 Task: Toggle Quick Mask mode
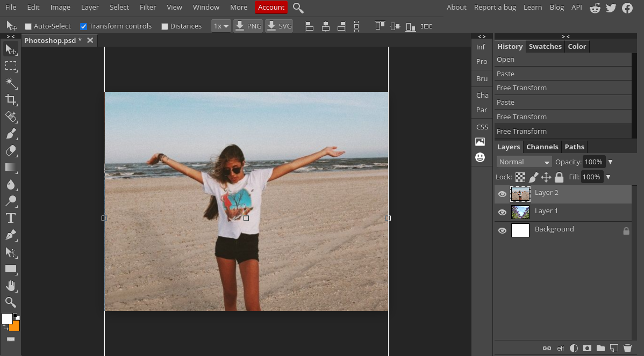click(x=11, y=339)
